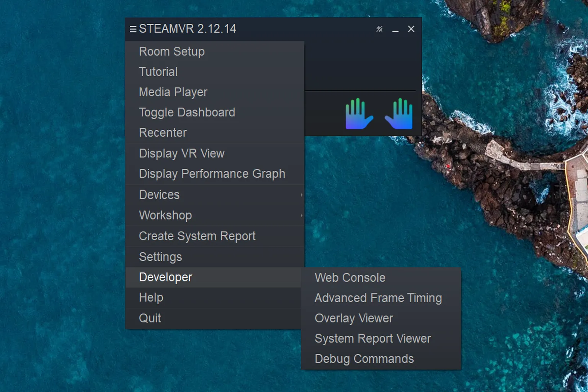Screen dimensions: 588x392
Task: Select Recenter in the menu
Action: coord(215,132)
